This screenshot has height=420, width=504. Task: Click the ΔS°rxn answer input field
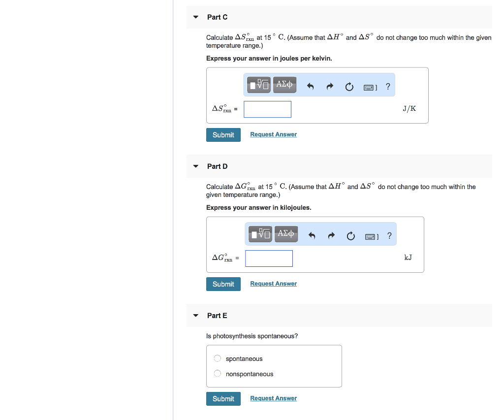point(267,109)
